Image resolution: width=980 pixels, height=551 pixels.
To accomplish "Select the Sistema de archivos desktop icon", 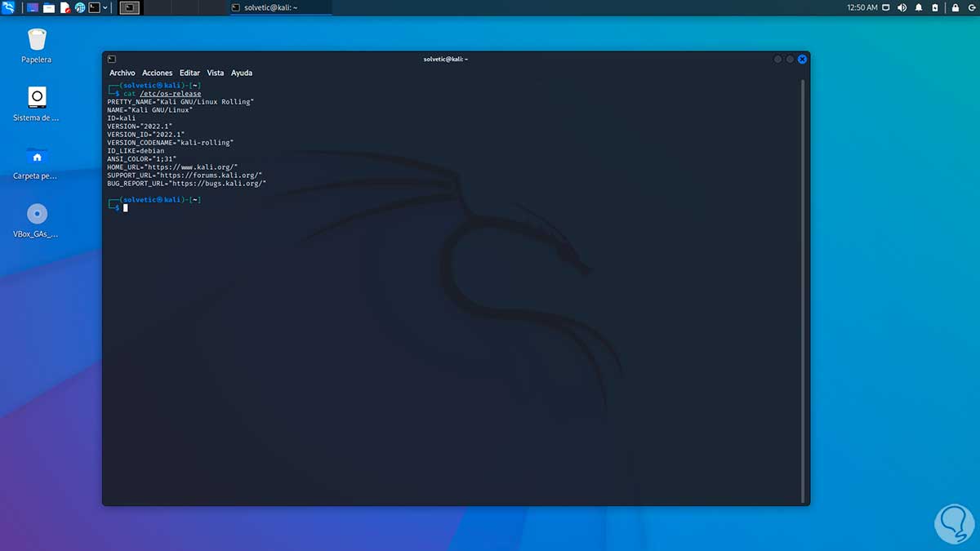I will 37,104.
